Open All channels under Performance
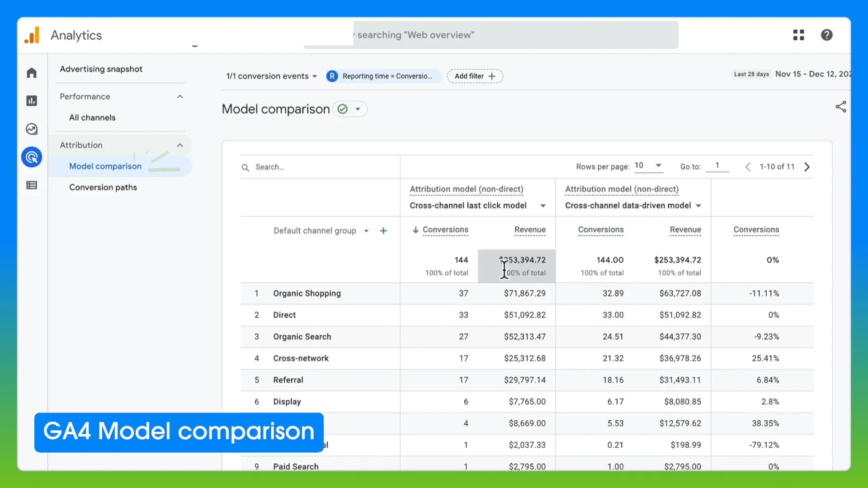 (92, 117)
